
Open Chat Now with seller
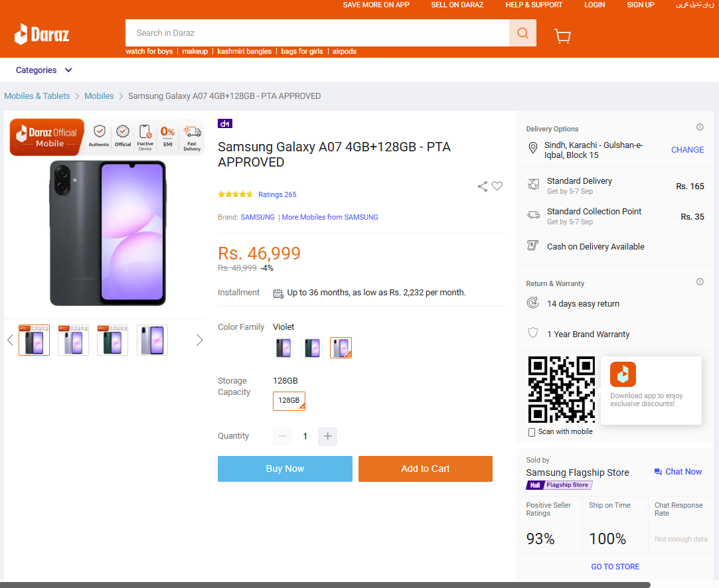pos(678,472)
